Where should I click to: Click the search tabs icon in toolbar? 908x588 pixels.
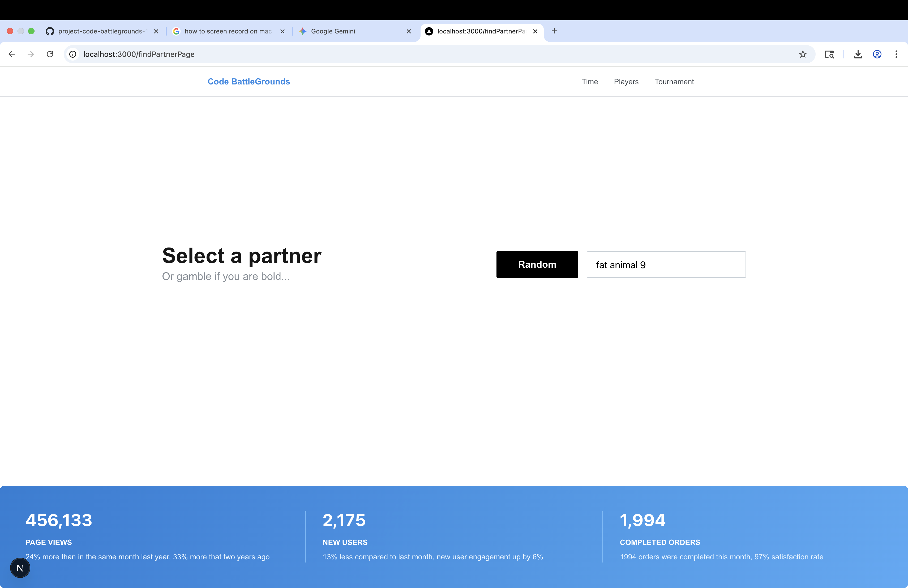[x=829, y=54]
